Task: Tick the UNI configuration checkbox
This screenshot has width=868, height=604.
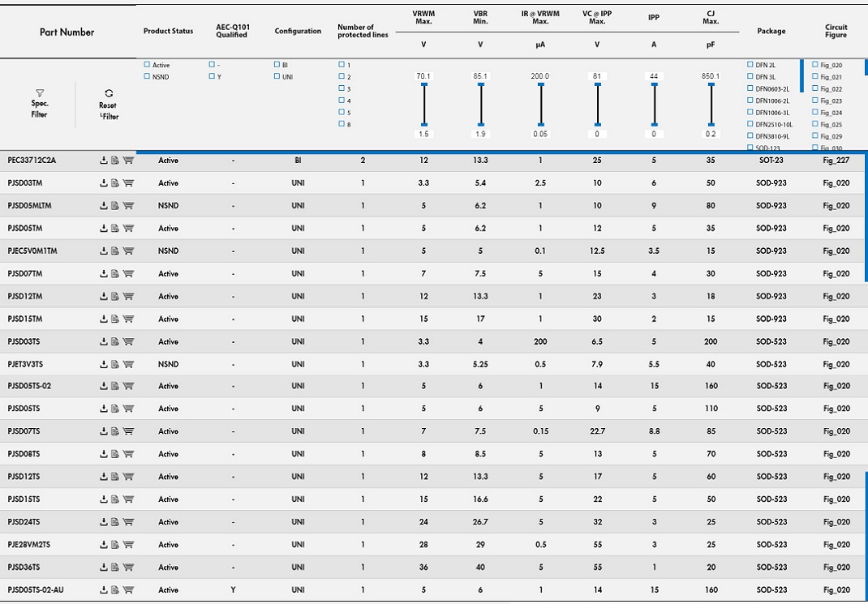Action: point(277,76)
